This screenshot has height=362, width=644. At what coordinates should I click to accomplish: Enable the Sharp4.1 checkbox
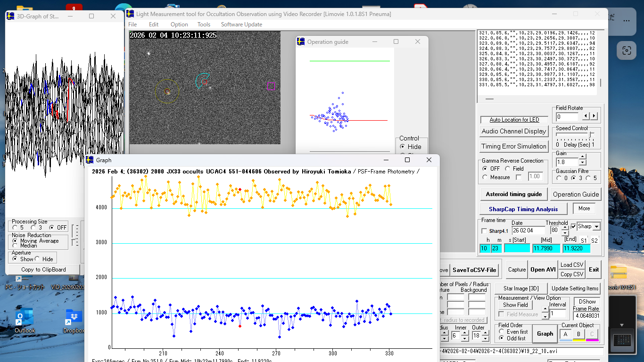[x=484, y=231]
